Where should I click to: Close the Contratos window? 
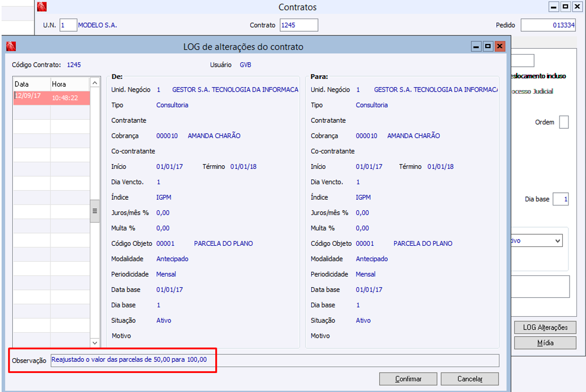(578, 7)
